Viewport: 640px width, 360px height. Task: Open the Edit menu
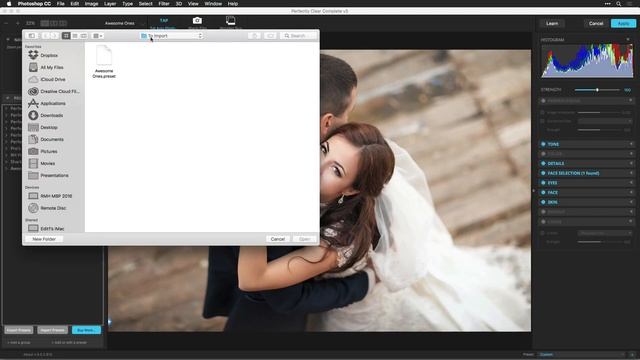pos(75,4)
